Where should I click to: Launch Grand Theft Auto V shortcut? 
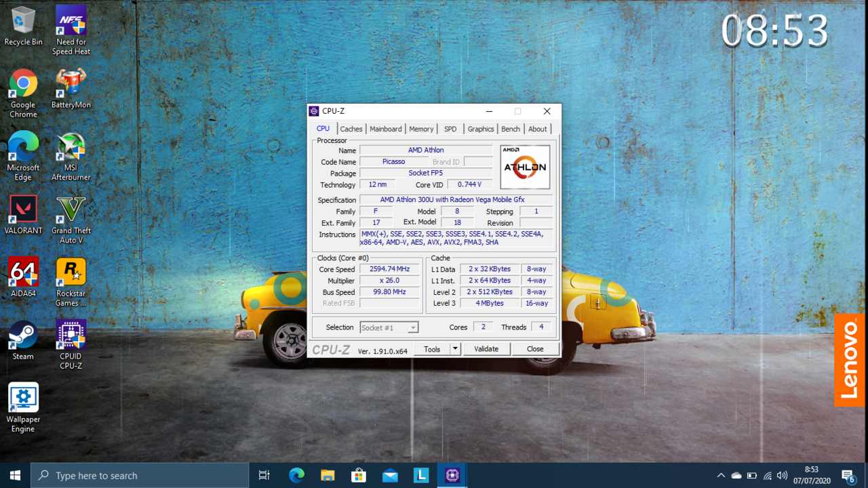click(71, 219)
